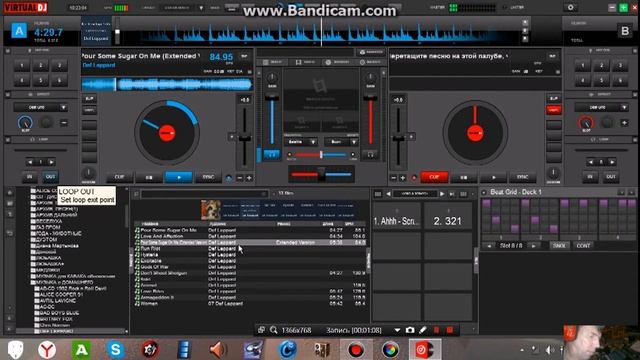Open the master button in mixer
This screenshot has height=360, width=640.
coord(371,52)
